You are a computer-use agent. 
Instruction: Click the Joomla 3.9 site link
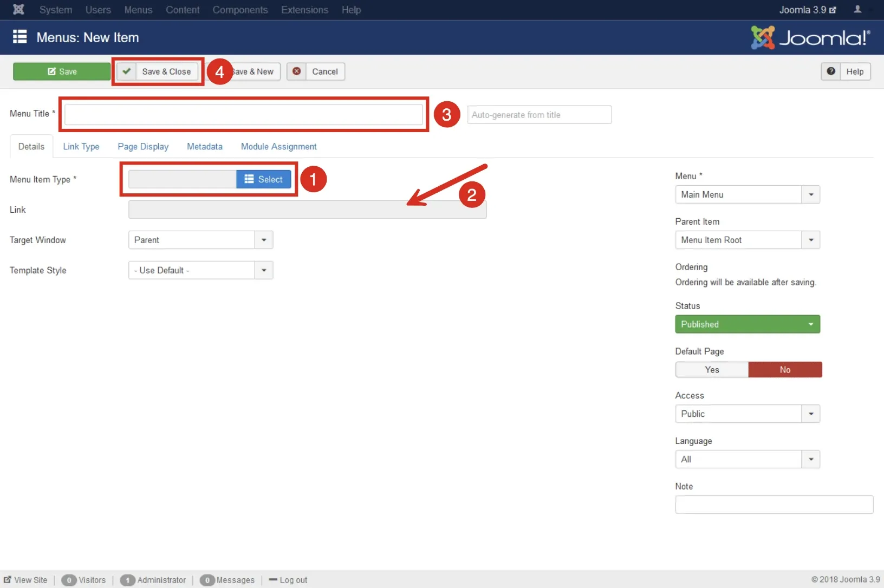click(807, 10)
